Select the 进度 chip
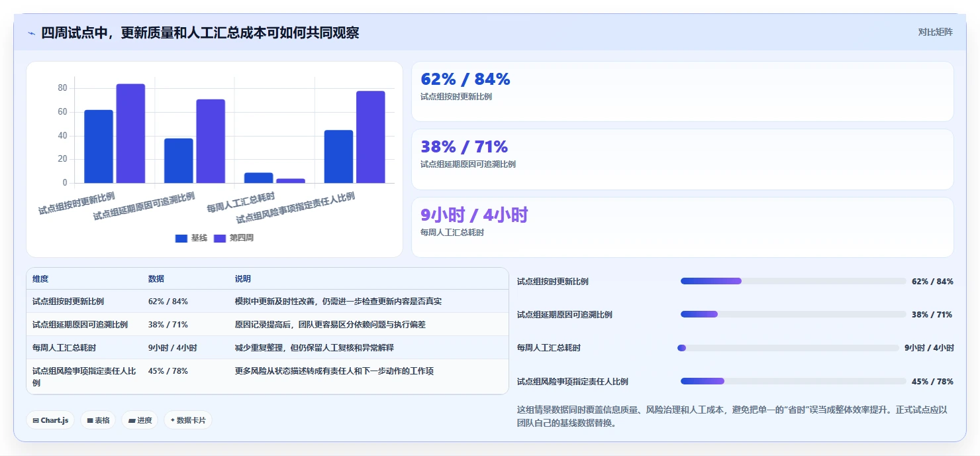The width and height of the screenshot is (980, 456). [140, 420]
